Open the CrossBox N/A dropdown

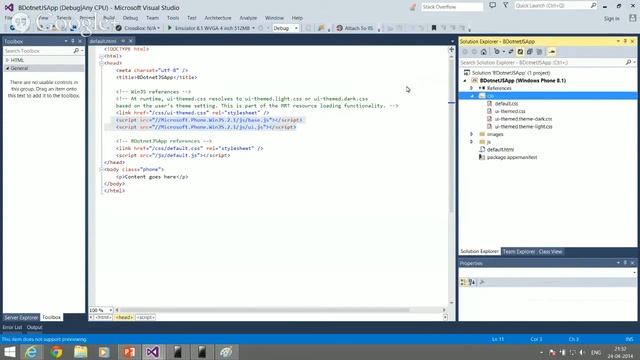tap(158, 28)
